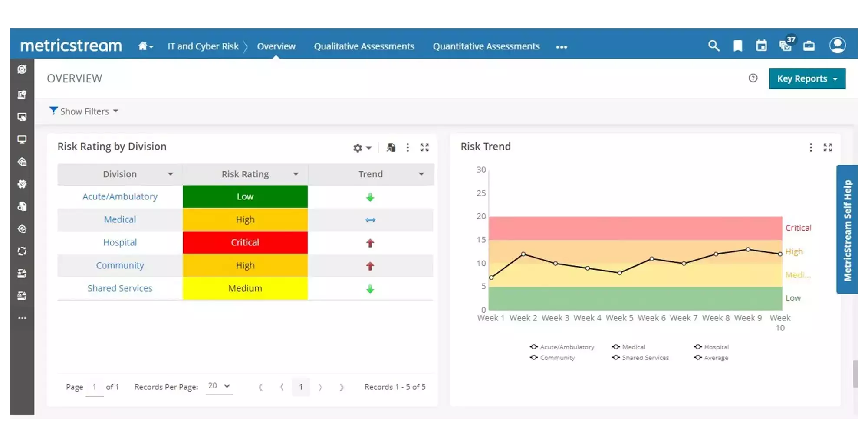The height and width of the screenshot is (447, 868).
Task: Open Risk Rating column dropdown arrow
Action: [296, 174]
